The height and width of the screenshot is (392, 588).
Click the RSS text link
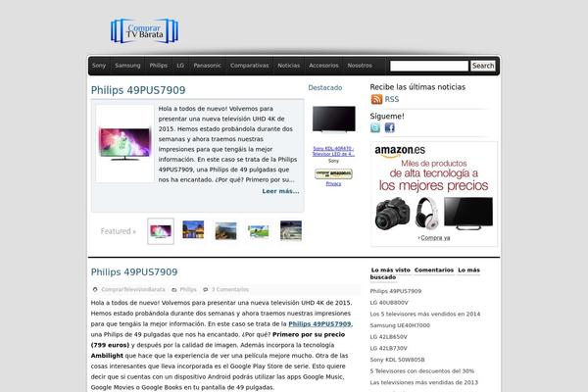(x=392, y=99)
